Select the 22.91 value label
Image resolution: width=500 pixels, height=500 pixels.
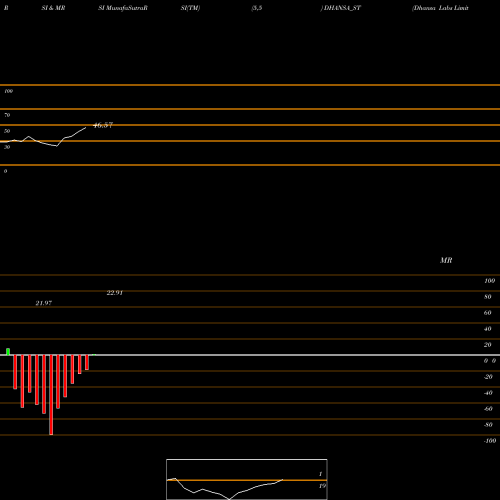pos(115,293)
